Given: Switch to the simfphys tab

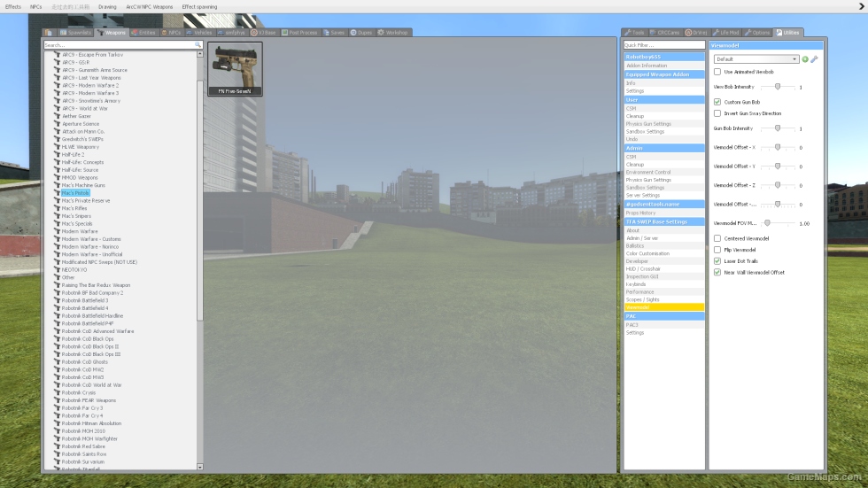Looking at the screenshot, I should tap(231, 33).
